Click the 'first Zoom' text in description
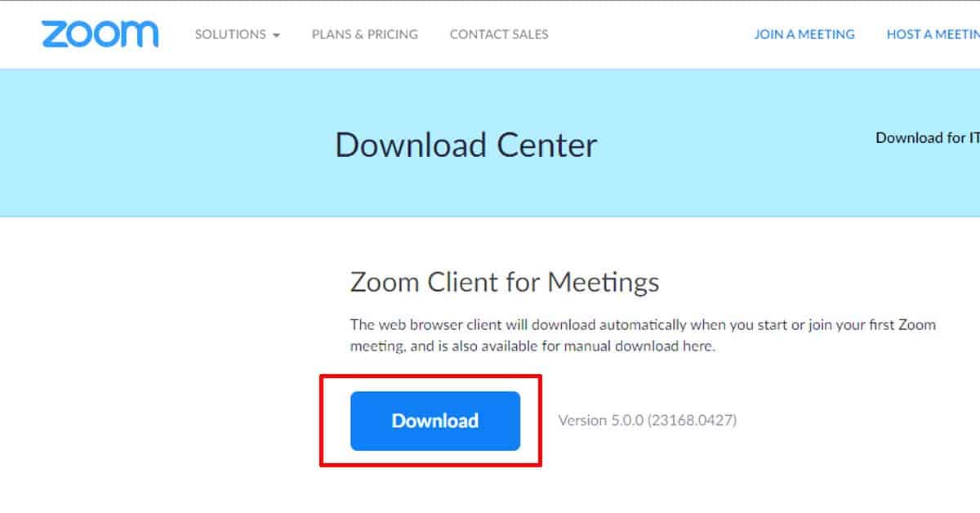This screenshot has width=980, height=513. 898,324
